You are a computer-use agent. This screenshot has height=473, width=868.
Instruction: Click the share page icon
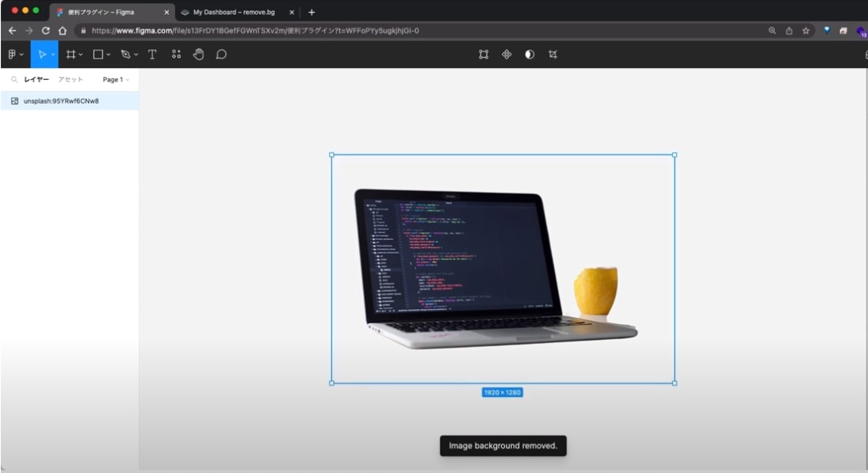(x=789, y=31)
